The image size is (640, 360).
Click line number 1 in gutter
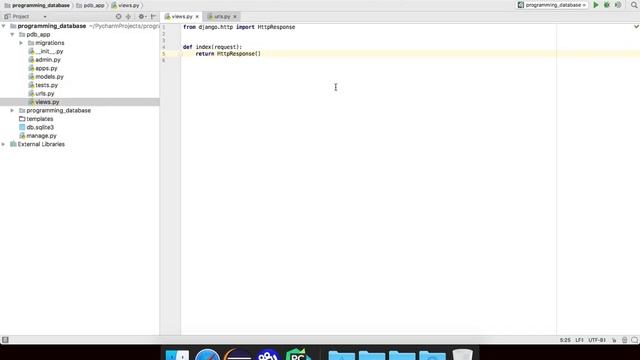tap(164, 27)
